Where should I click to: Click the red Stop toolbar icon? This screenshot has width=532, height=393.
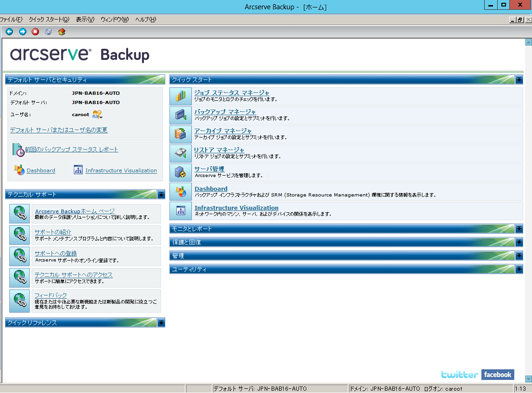[35, 32]
